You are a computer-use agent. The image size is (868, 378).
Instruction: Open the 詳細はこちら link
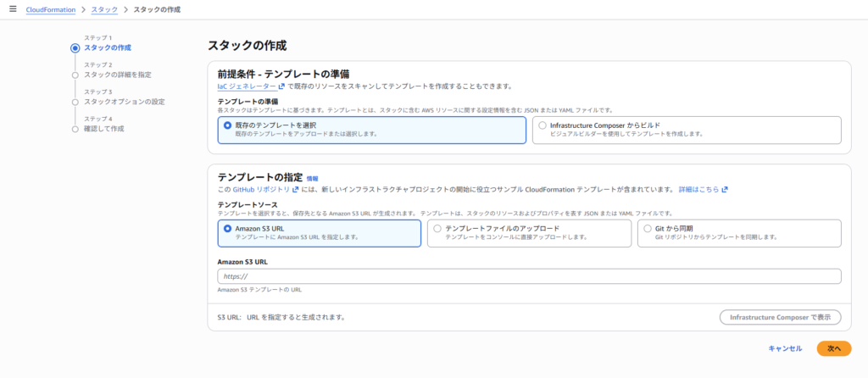coord(698,189)
